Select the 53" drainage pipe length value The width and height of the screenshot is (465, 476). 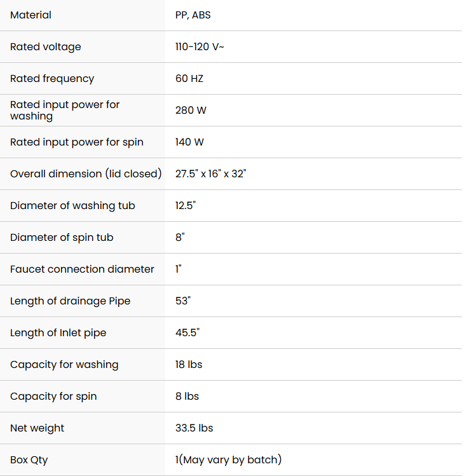pyautogui.click(x=183, y=301)
